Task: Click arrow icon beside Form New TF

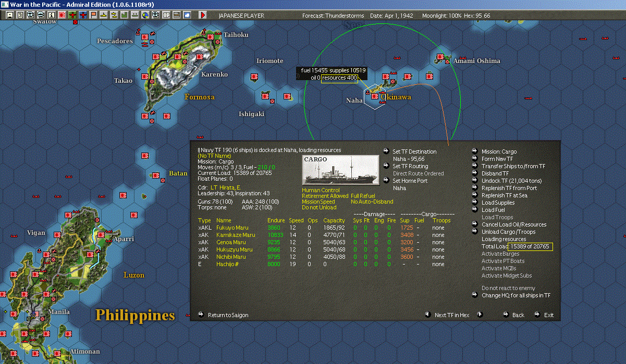Action: tap(475, 158)
